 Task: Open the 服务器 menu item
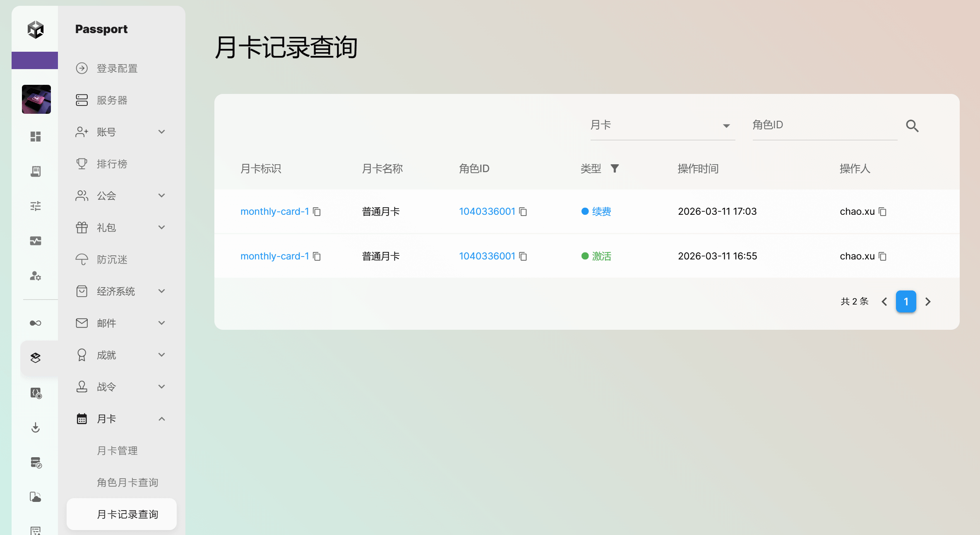[112, 100]
